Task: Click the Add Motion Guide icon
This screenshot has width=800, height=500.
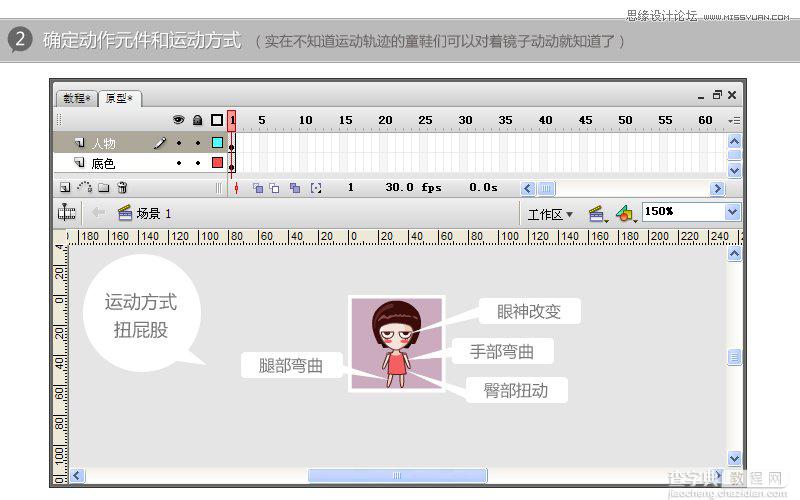Action: tap(85, 187)
